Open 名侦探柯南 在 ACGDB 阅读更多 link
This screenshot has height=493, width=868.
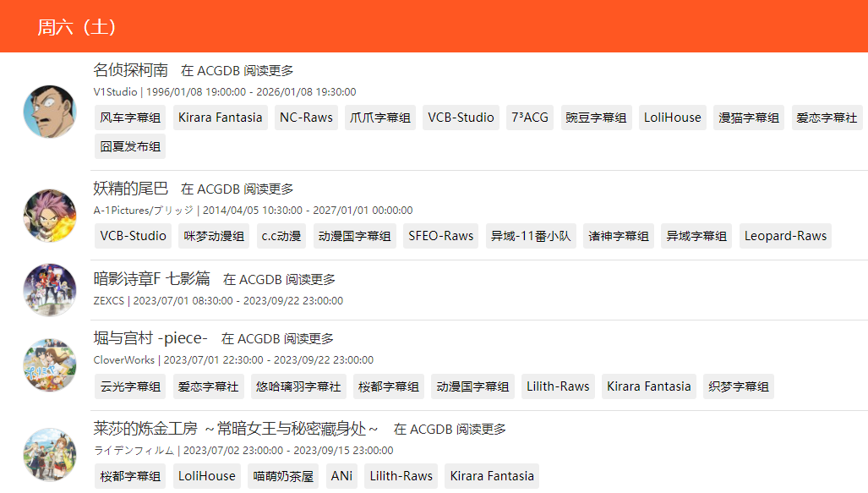[x=237, y=71]
